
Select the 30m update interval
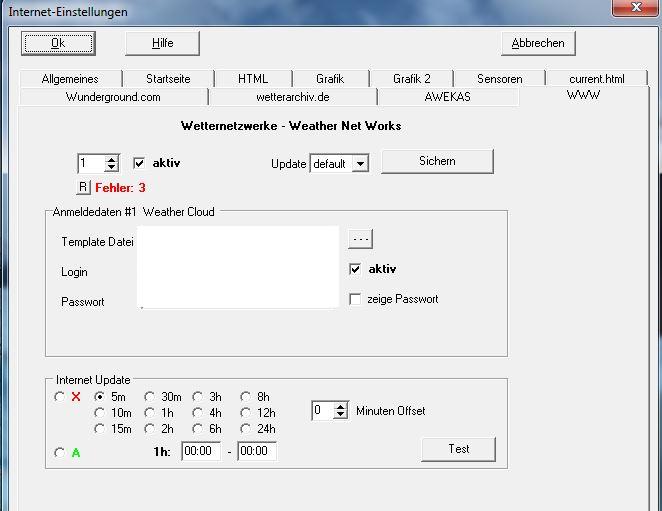click(150, 397)
